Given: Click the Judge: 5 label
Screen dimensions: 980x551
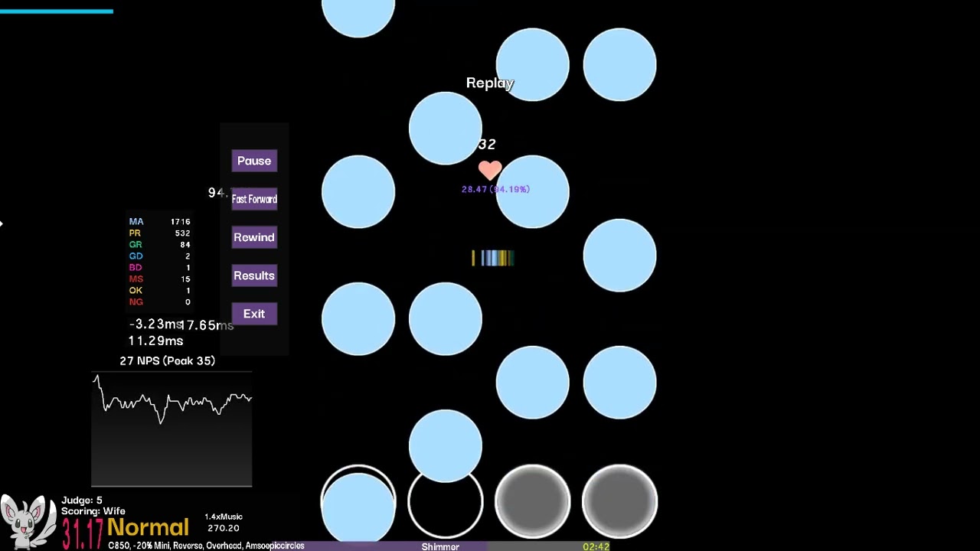Looking at the screenshot, I should pyautogui.click(x=82, y=500).
